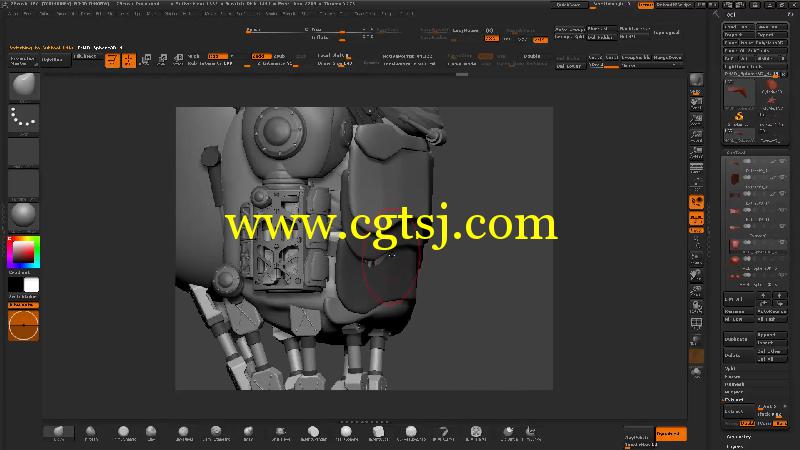This screenshot has width=800, height=450.
Task: Open the stroke type (dots) selector
Action: coord(24,119)
